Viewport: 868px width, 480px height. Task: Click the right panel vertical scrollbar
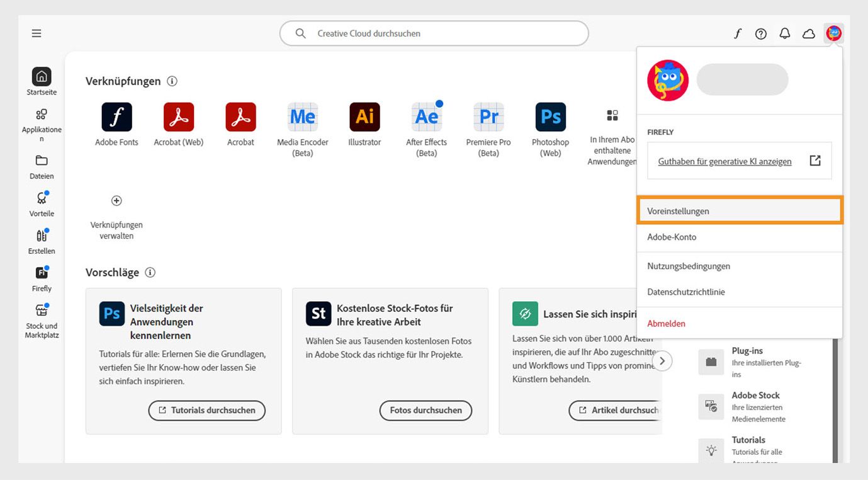tap(835, 401)
